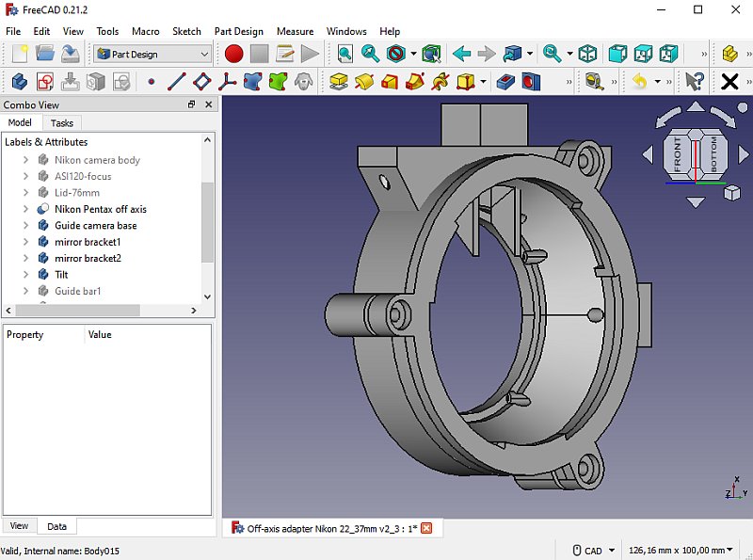Open a file with the folder icon

click(45, 54)
